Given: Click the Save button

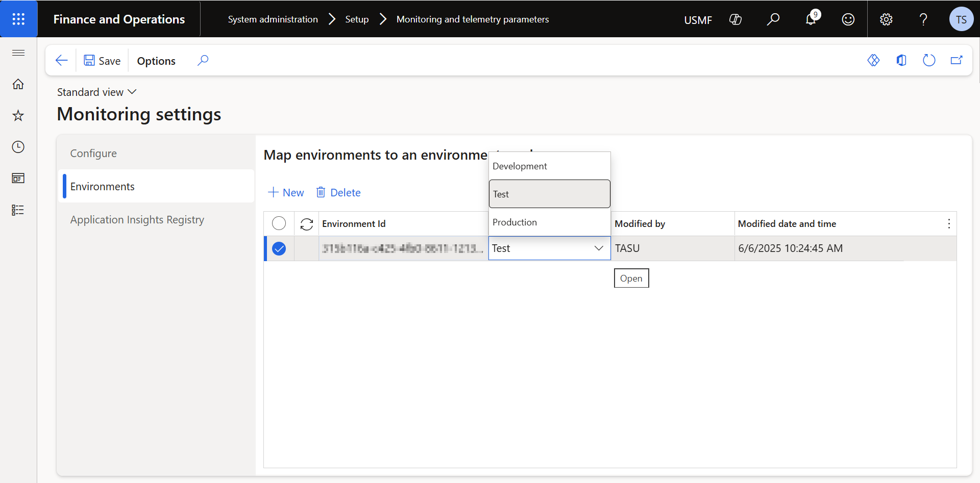Looking at the screenshot, I should 103,61.
